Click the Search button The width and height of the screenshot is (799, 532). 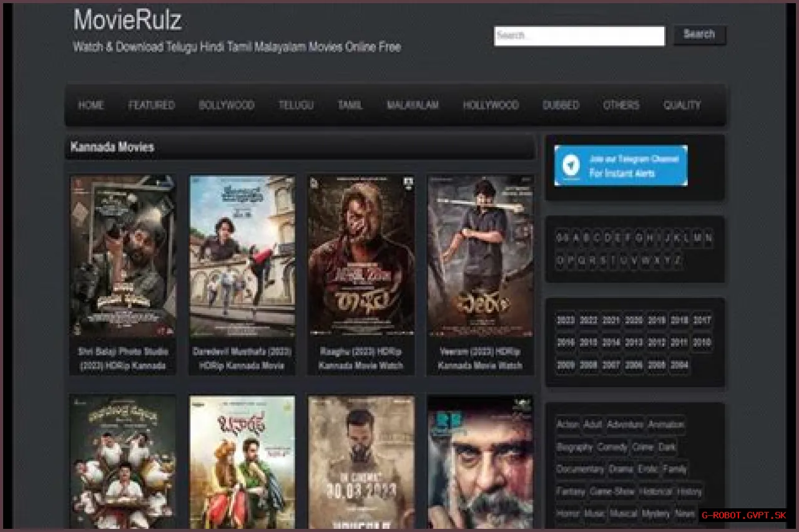699,35
